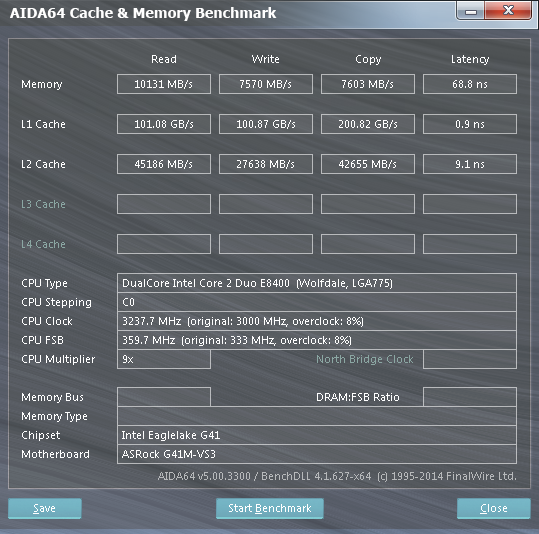The image size is (539, 534).
Task: Select the Memory Write value box
Action: point(266,84)
